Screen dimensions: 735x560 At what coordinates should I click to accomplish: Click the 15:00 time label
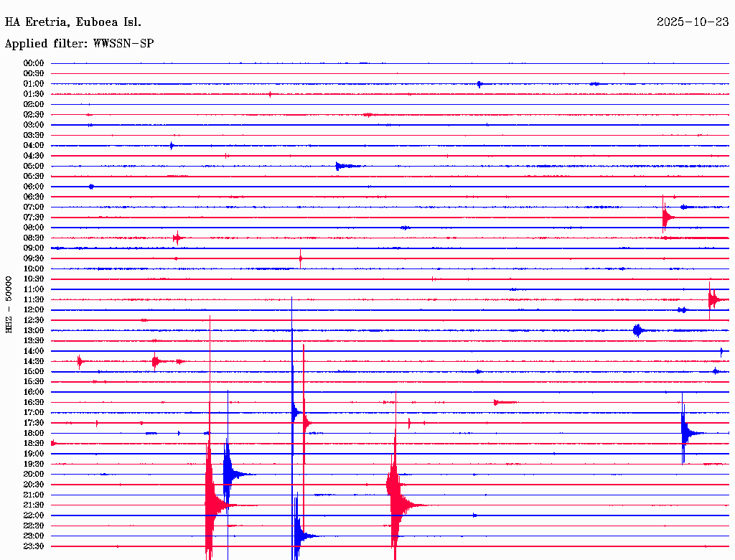point(34,371)
